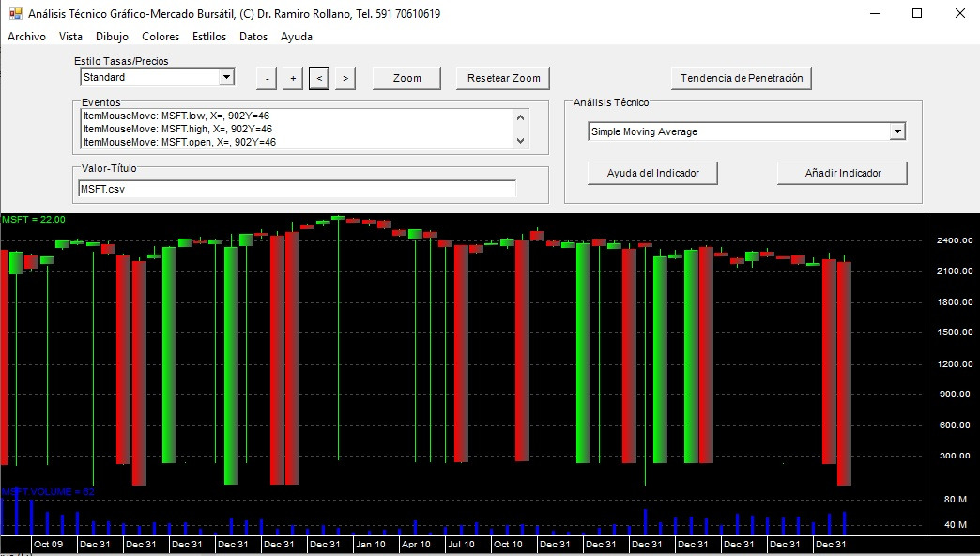Image resolution: width=980 pixels, height=556 pixels.
Task: Click the Añadir Indicador button
Action: 843,173
